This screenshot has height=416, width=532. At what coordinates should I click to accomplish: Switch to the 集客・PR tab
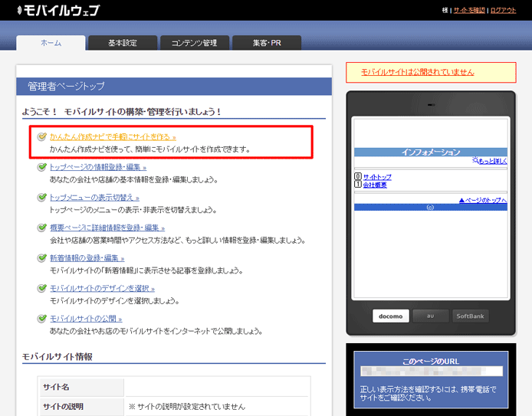point(266,43)
